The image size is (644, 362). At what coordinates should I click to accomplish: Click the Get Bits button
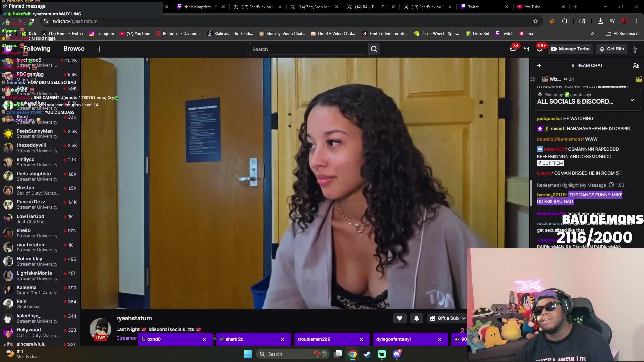click(612, 49)
